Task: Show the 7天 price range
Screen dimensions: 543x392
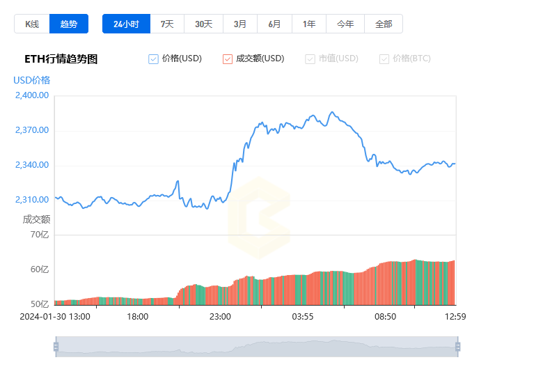Action: [167, 24]
